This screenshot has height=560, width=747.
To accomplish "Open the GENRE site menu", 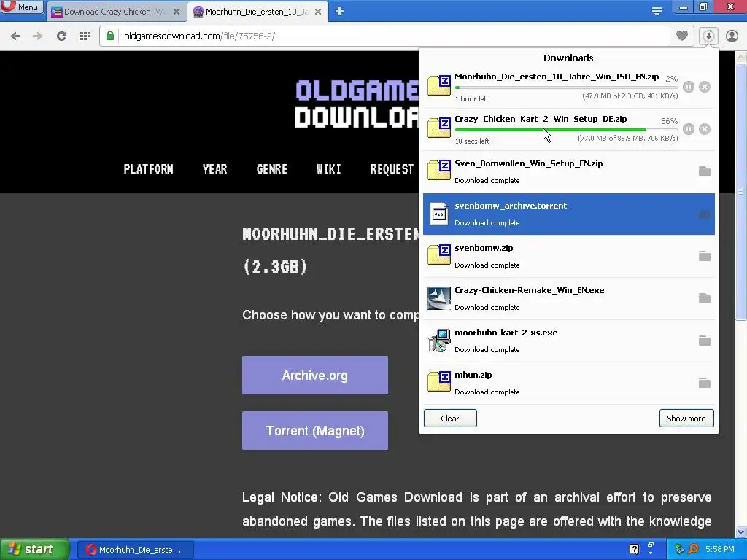I will [x=271, y=169].
